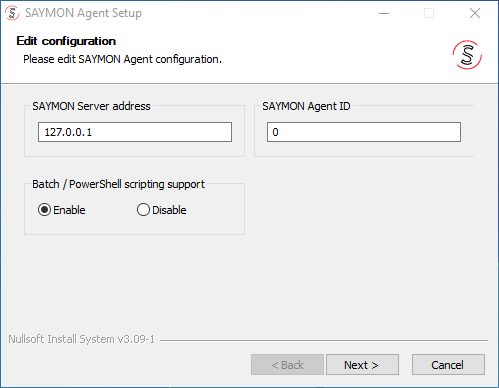This screenshot has height=388, width=499.
Task: Minimize the setup window
Action: click(x=384, y=13)
